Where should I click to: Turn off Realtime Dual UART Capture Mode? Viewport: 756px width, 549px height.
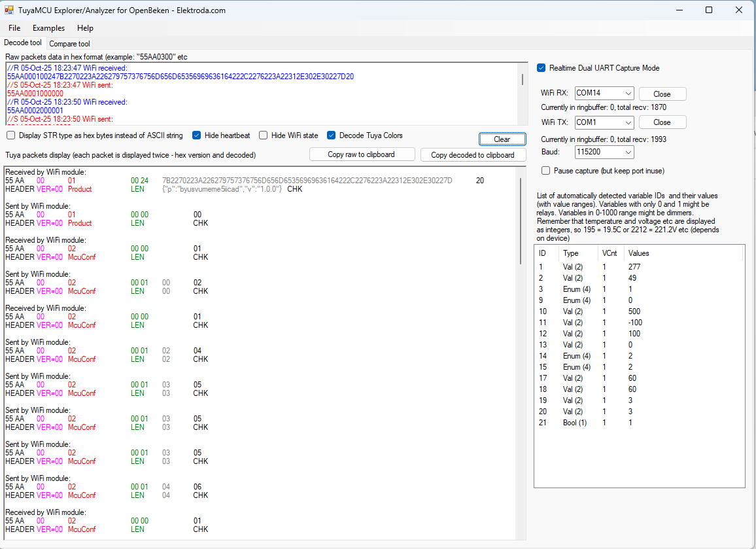[541, 68]
